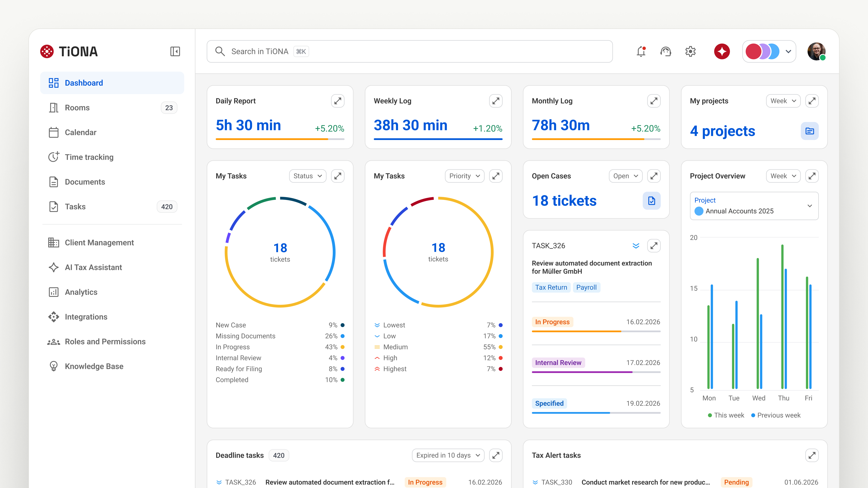The height and width of the screenshot is (488, 868).
Task: Click the Payroll tag
Action: (x=586, y=287)
